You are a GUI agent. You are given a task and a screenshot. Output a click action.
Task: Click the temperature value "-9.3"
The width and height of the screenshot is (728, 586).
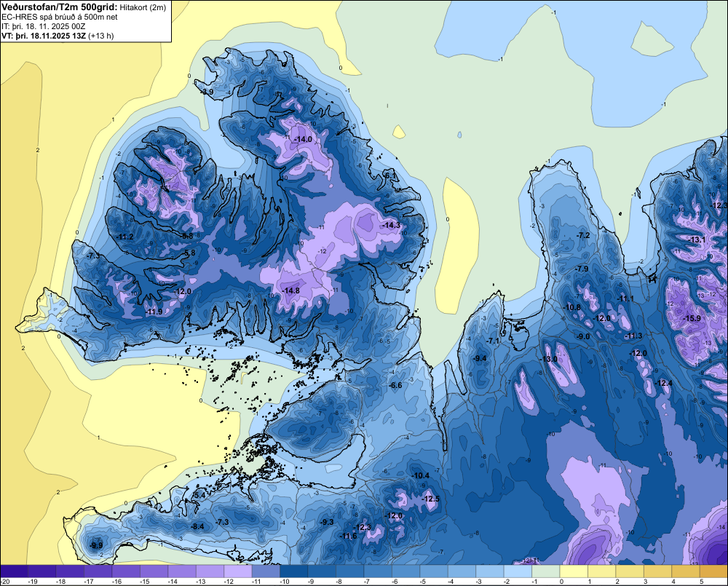pos(327,522)
